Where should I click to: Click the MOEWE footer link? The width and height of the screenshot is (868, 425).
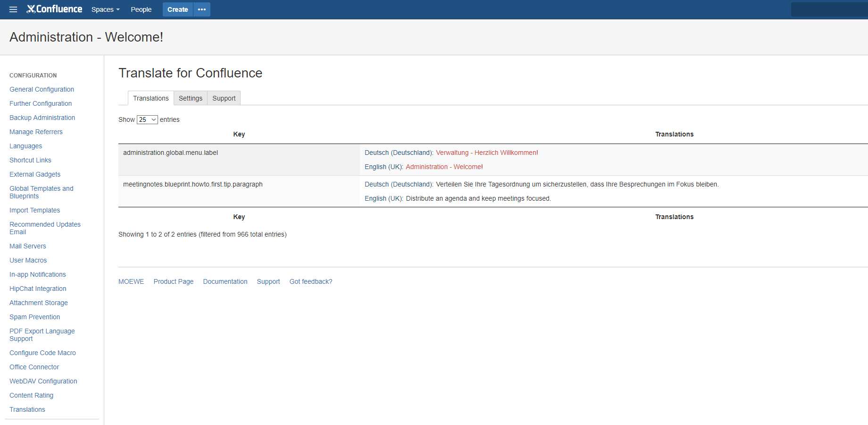[x=131, y=281]
